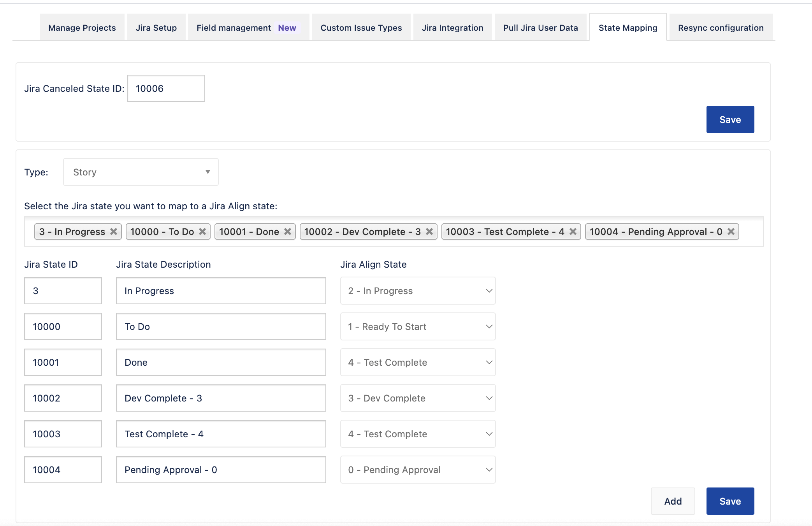Remove the "10002 - Dev Complete - 3" tag
The height and width of the screenshot is (526, 812).
(x=429, y=231)
